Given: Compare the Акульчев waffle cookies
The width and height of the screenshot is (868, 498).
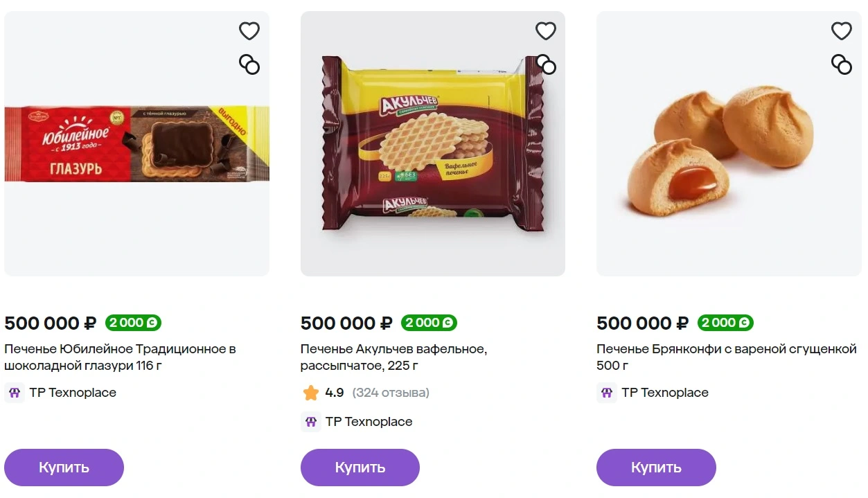Looking at the screenshot, I should point(546,64).
